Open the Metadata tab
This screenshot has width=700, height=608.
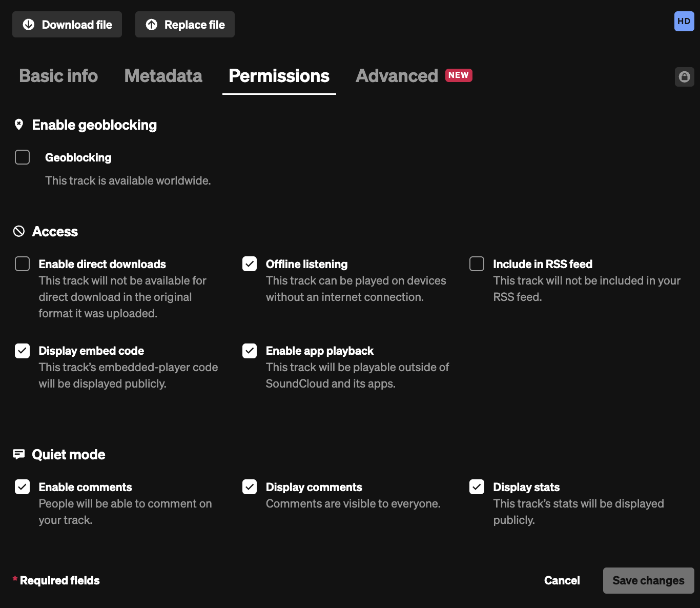163,76
